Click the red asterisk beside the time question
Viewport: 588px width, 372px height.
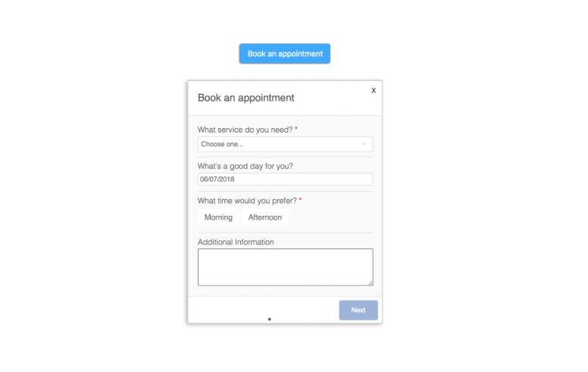pos(300,201)
